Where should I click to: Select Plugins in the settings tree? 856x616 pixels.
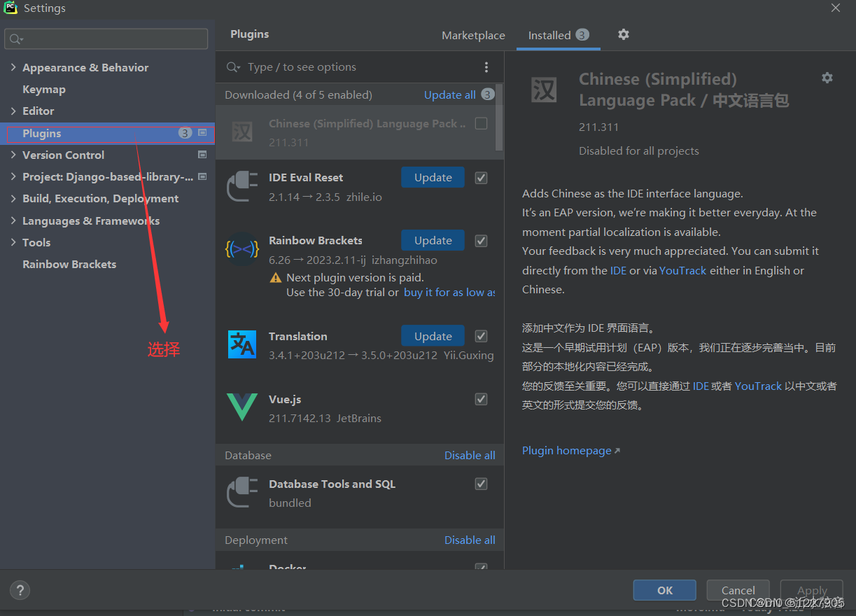point(107,133)
